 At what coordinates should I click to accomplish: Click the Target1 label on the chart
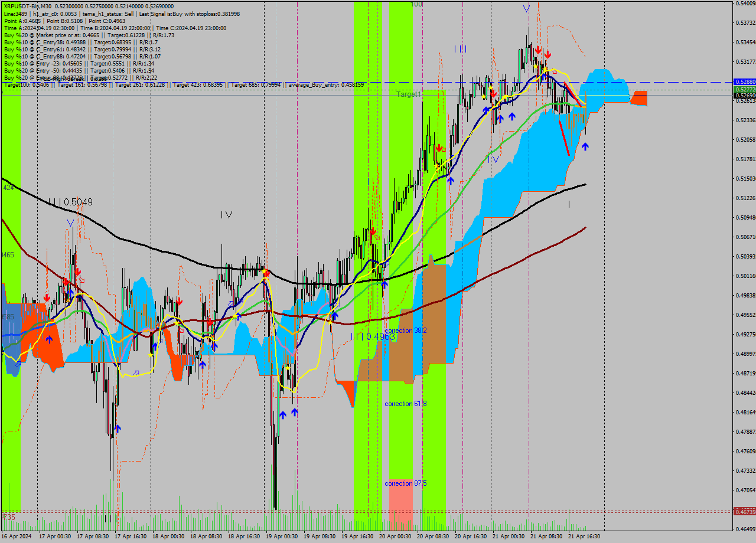tap(408, 94)
